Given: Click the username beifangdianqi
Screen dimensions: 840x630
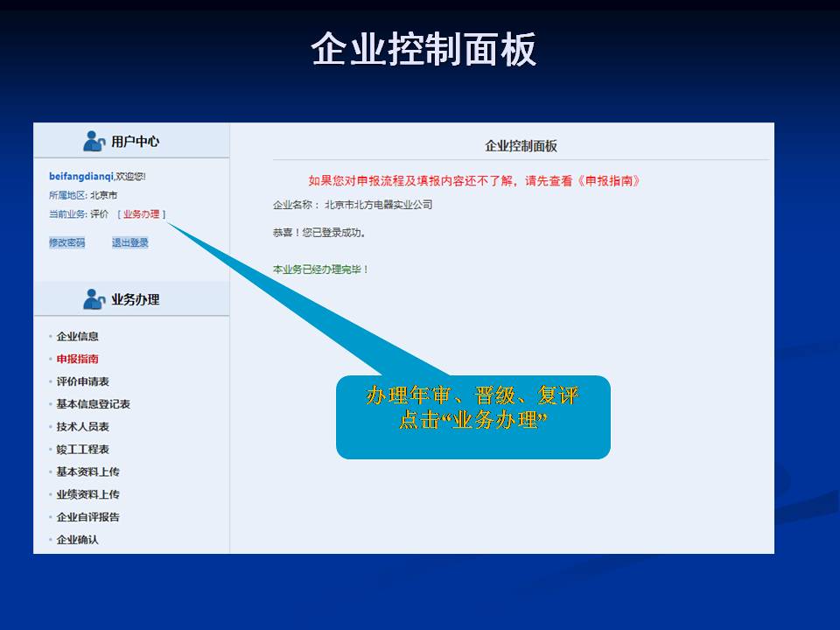Looking at the screenshot, I should click(x=80, y=176).
